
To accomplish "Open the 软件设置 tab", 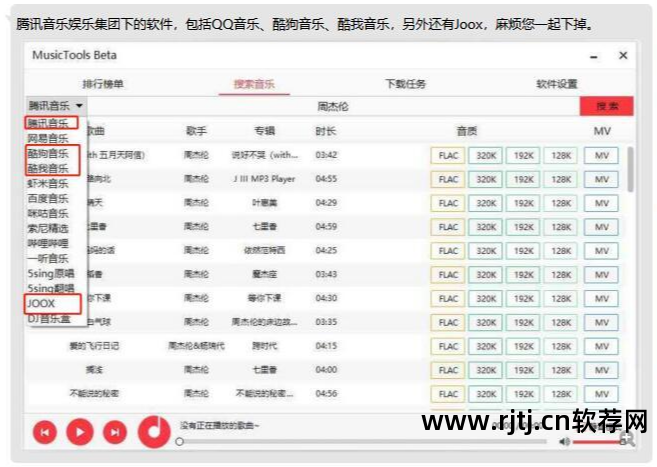I will [x=557, y=84].
